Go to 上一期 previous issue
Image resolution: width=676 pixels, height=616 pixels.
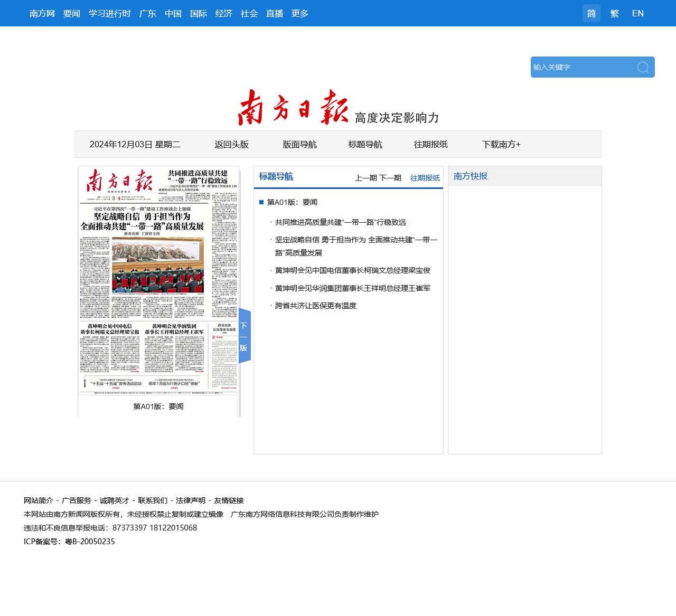click(x=366, y=178)
